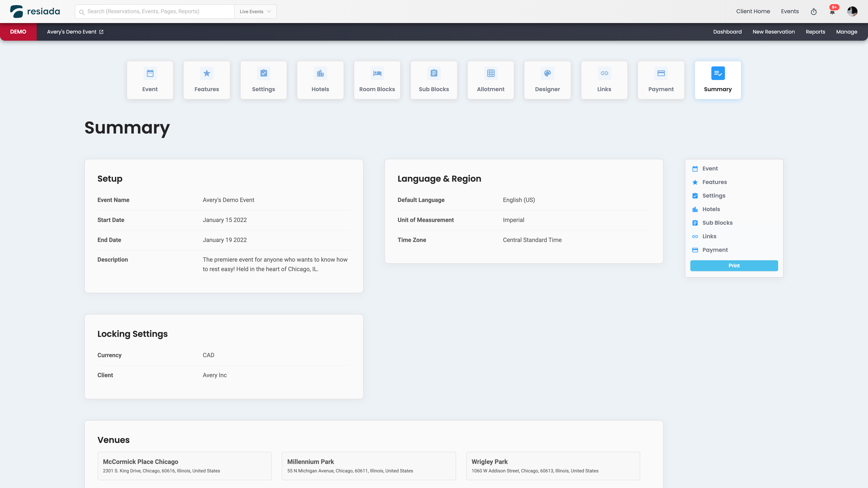
Task: Switch to the Sub Blocks step tab
Action: pos(433,80)
